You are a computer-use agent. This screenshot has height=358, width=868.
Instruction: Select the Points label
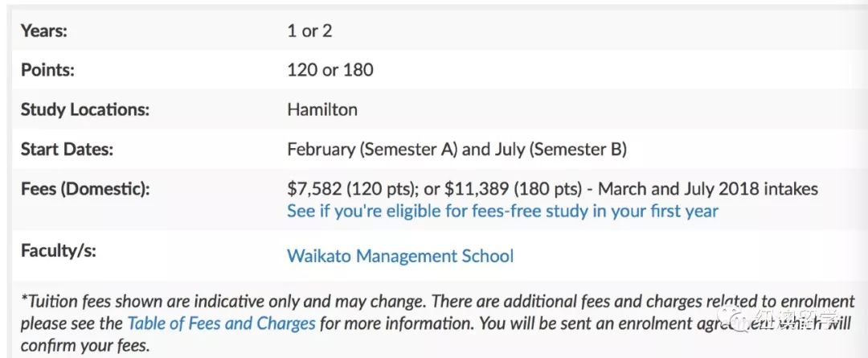47,70
